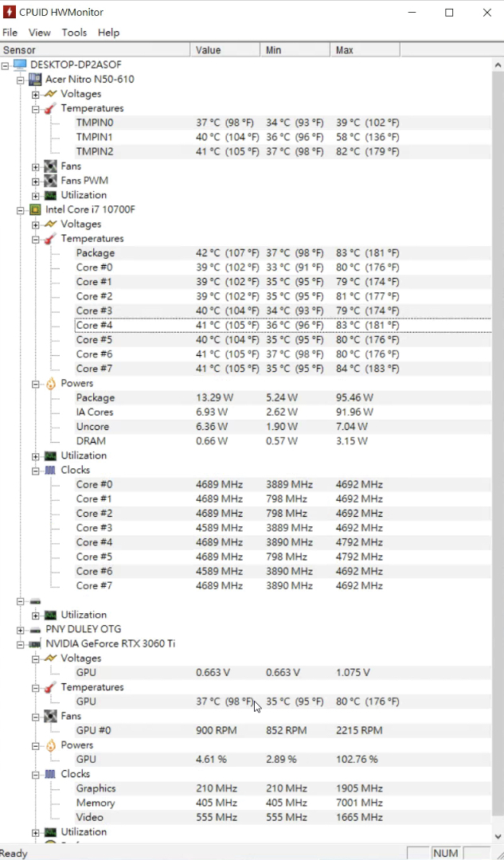
Task: Select the Memory clock row
Action: 283,803
